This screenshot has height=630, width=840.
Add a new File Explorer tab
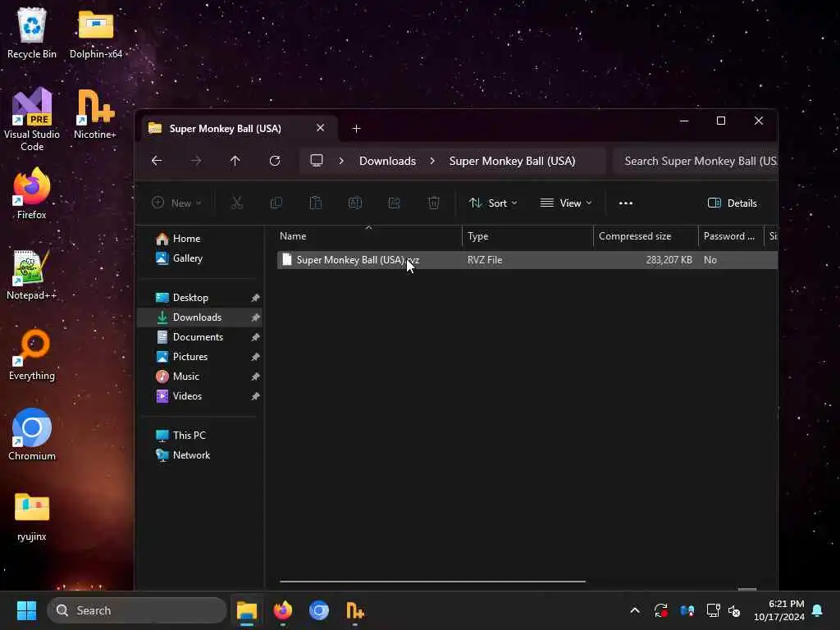point(356,129)
